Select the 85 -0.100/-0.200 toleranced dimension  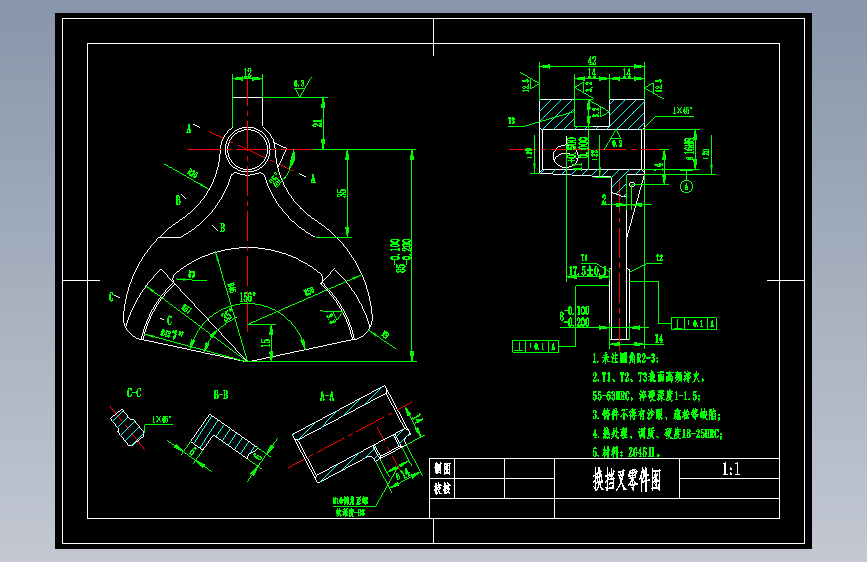403,256
